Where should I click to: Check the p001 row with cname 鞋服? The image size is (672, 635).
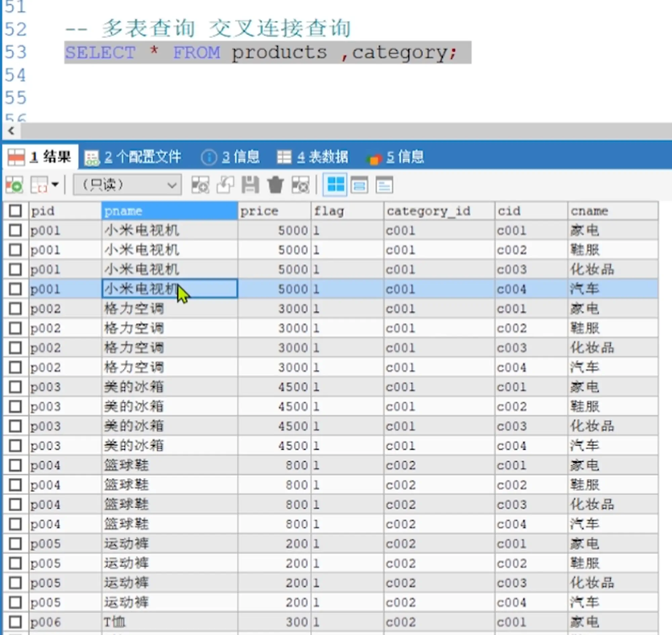(15, 250)
